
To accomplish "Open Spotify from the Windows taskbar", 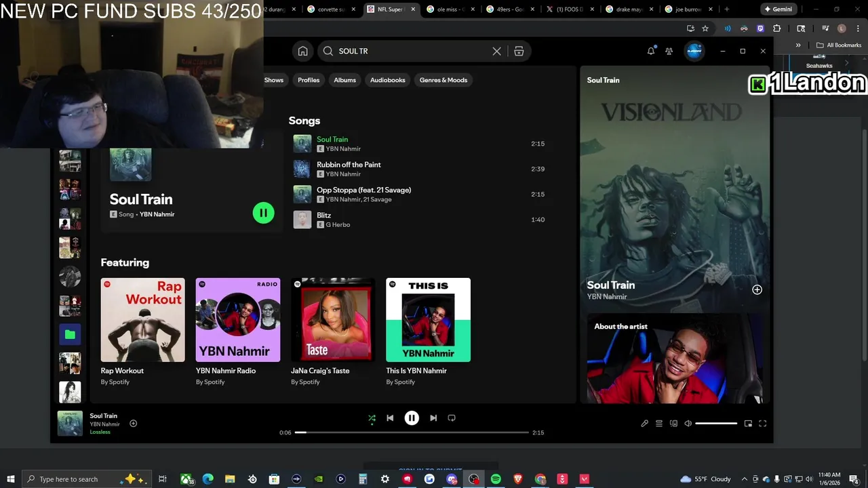I will point(496,479).
